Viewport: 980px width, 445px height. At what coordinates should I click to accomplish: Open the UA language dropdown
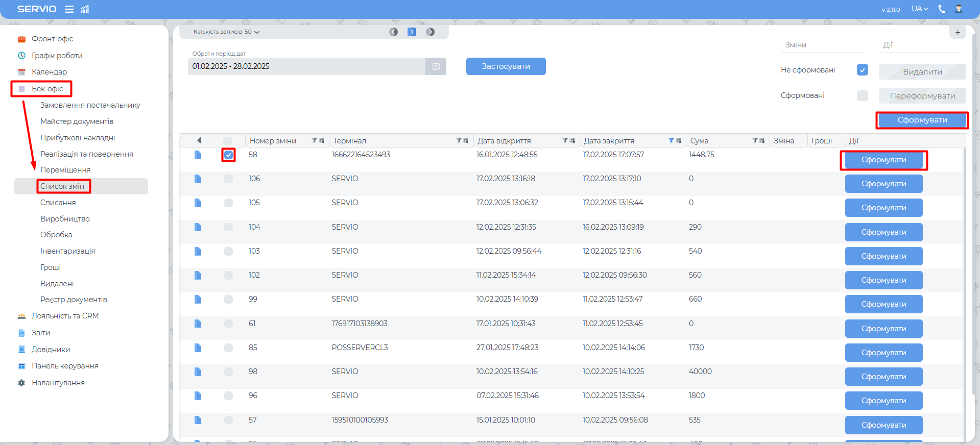click(919, 9)
